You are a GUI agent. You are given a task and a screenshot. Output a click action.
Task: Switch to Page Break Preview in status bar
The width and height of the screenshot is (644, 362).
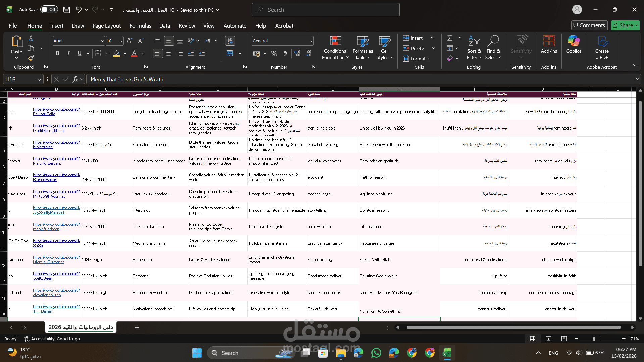coord(564,339)
